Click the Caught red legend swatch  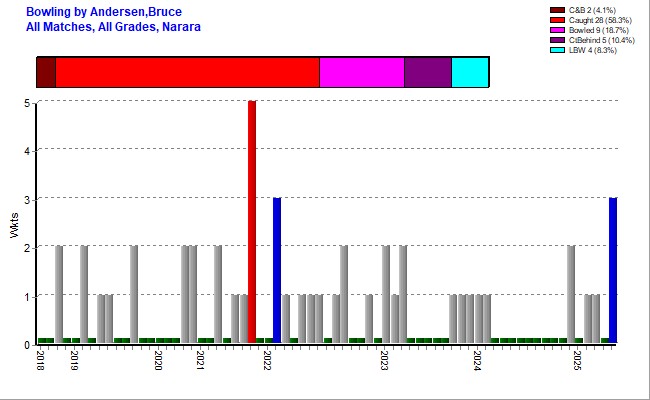click(x=557, y=20)
